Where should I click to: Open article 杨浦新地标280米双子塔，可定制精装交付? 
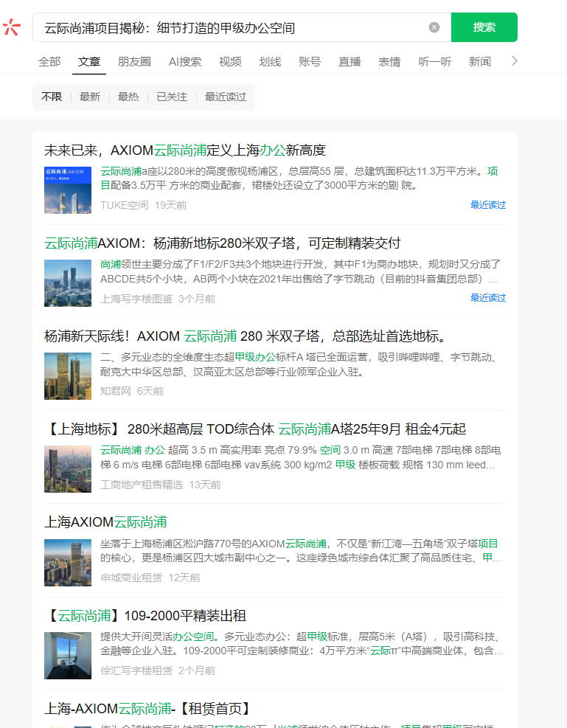pos(222,243)
